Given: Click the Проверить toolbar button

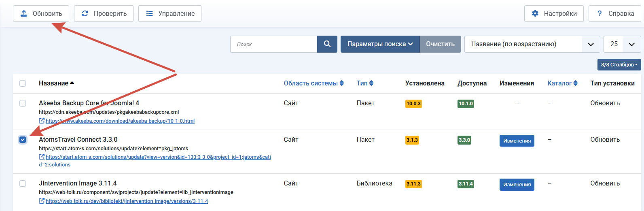Looking at the screenshot, I should pos(104,13).
